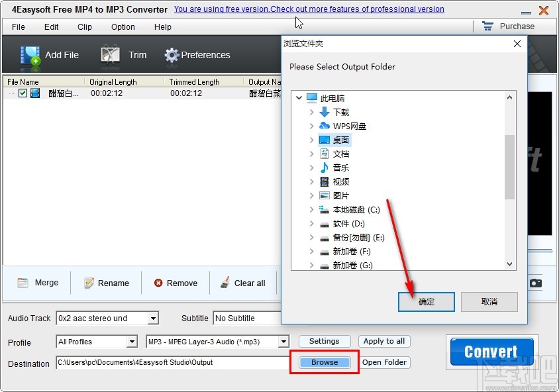Viewport: 559px width, 392px height.
Task: Click the folder dialog scrollbar down arrow
Action: (x=509, y=264)
